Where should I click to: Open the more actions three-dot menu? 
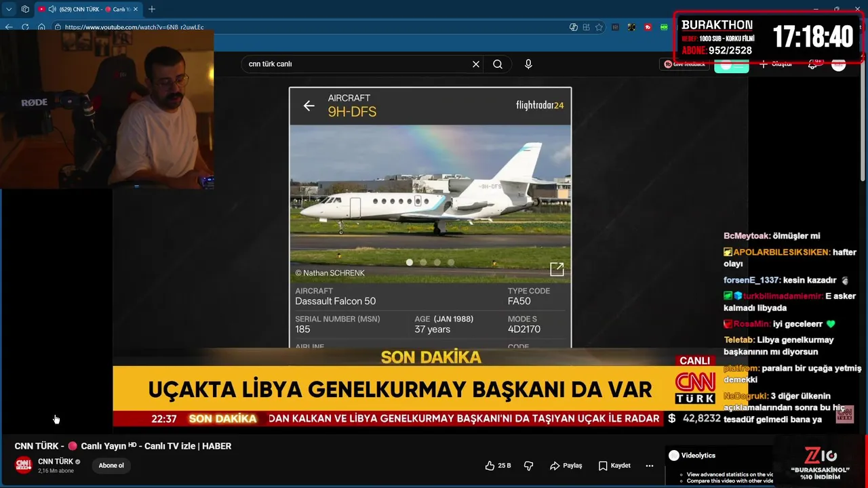pyautogui.click(x=650, y=466)
